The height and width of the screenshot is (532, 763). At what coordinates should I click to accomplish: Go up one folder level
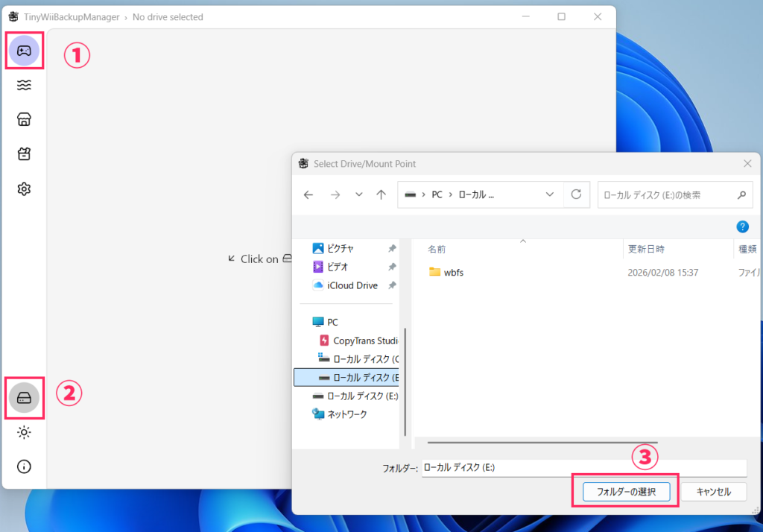coord(381,194)
